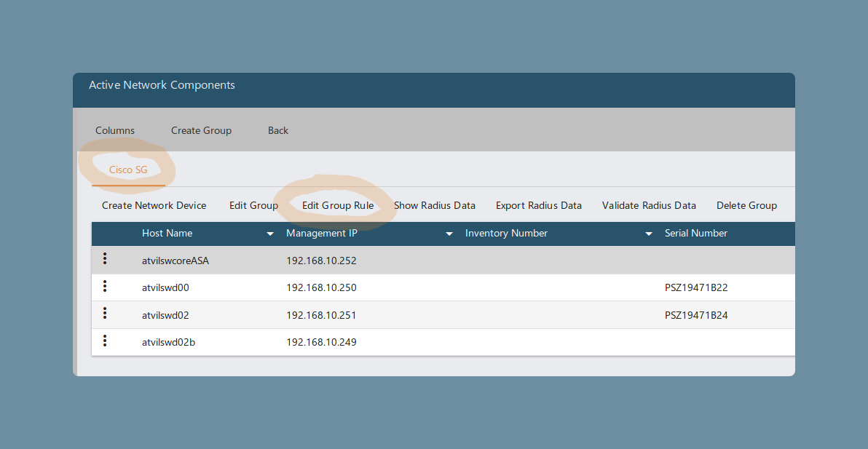Click Create Network Device

point(154,205)
